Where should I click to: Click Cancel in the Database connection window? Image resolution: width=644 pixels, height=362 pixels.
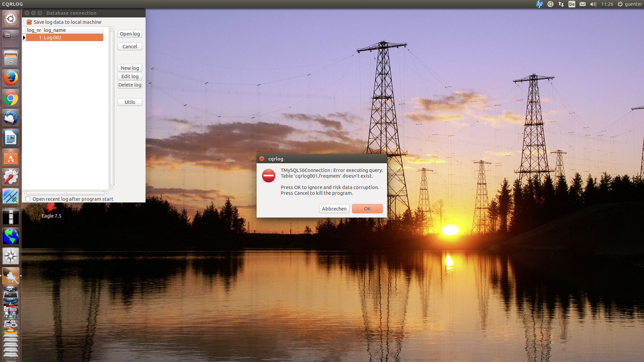[x=130, y=47]
